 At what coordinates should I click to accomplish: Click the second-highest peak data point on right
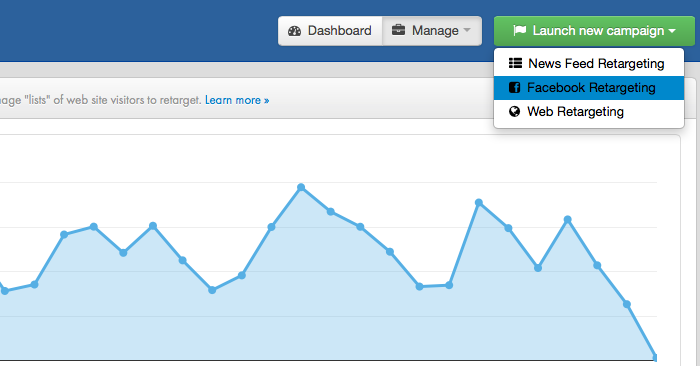tap(479, 203)
